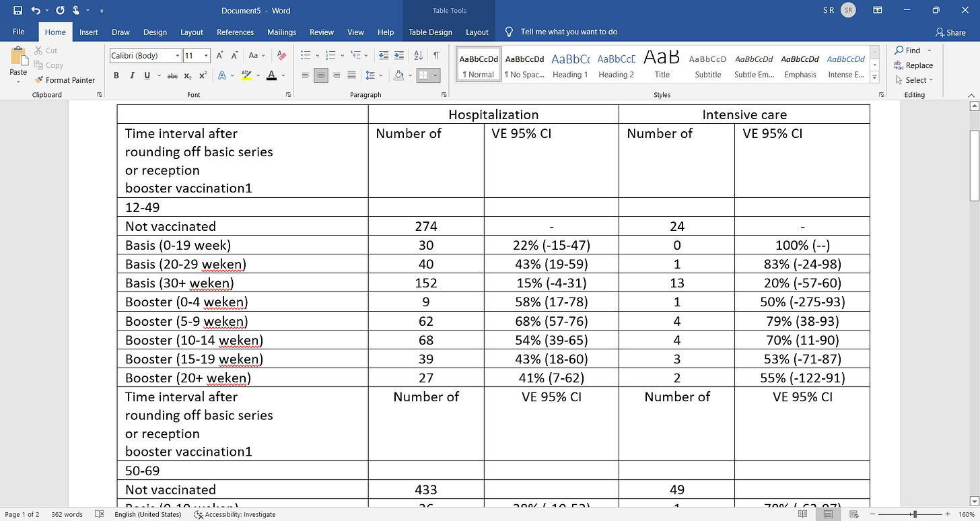Switch to the Insert tab
The image size is (980, 521).
click(x=89, y=32)
